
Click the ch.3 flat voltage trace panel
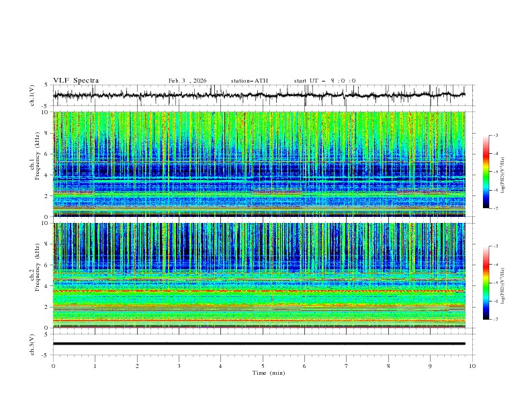pos(263,345)
